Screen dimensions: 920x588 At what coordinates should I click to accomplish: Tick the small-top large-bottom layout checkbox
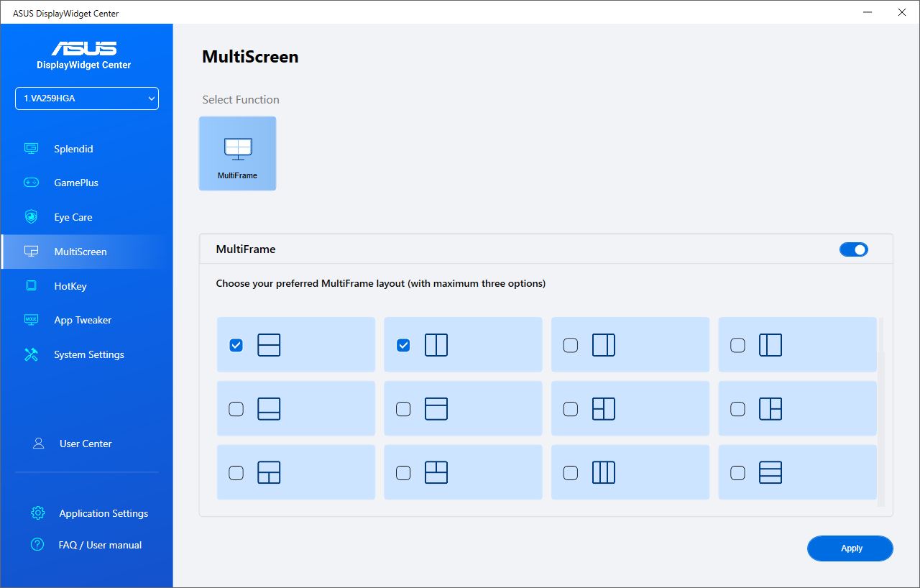coord(403,409)
